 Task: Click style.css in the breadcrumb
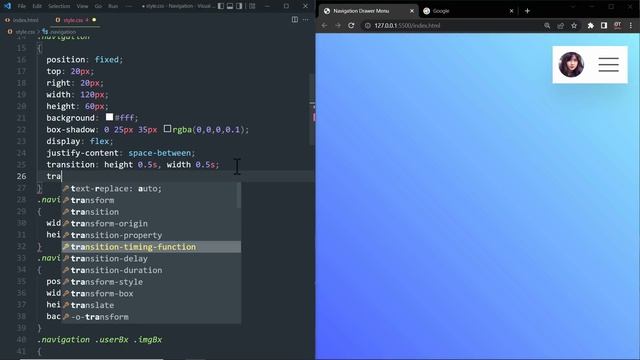[x=25, y=32]
